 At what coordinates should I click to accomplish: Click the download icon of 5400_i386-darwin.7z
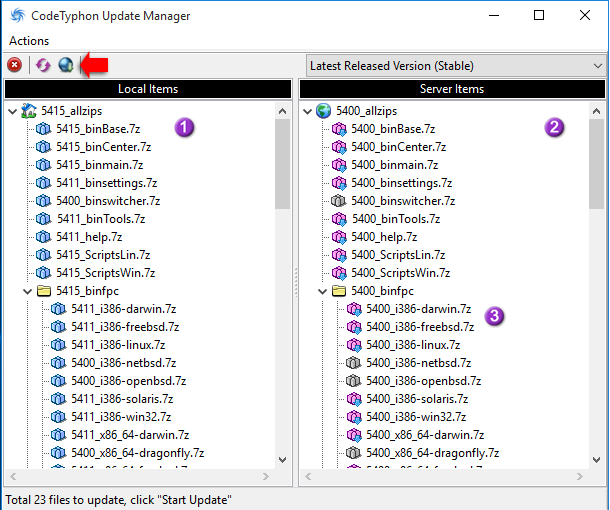[x=354, y=309]
